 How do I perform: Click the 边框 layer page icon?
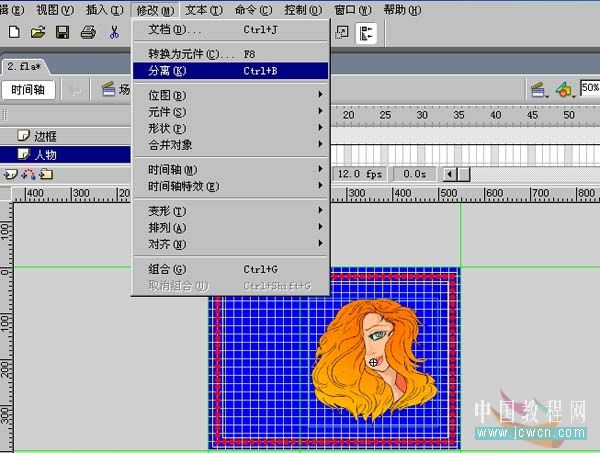[x=23, y=135]
